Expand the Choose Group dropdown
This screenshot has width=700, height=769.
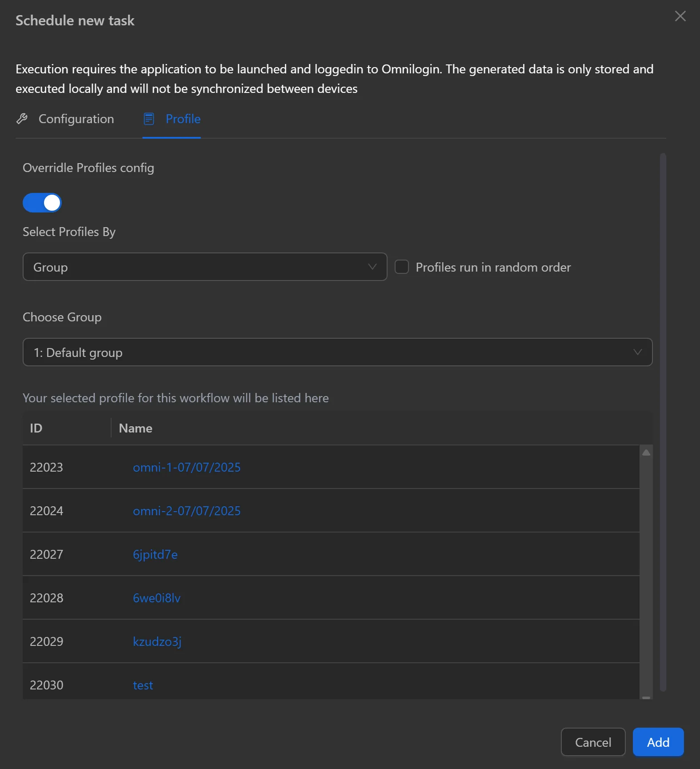click(337, 352)
